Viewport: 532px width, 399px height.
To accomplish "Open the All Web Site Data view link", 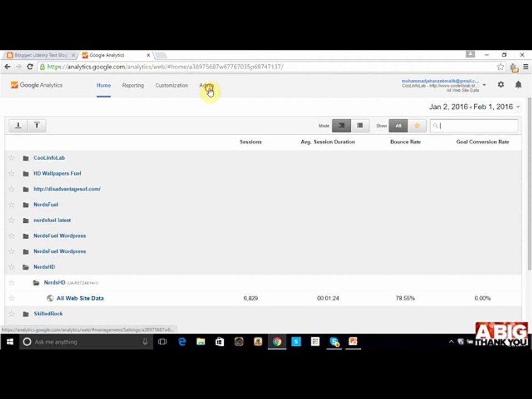I will [x=80, y=298].
